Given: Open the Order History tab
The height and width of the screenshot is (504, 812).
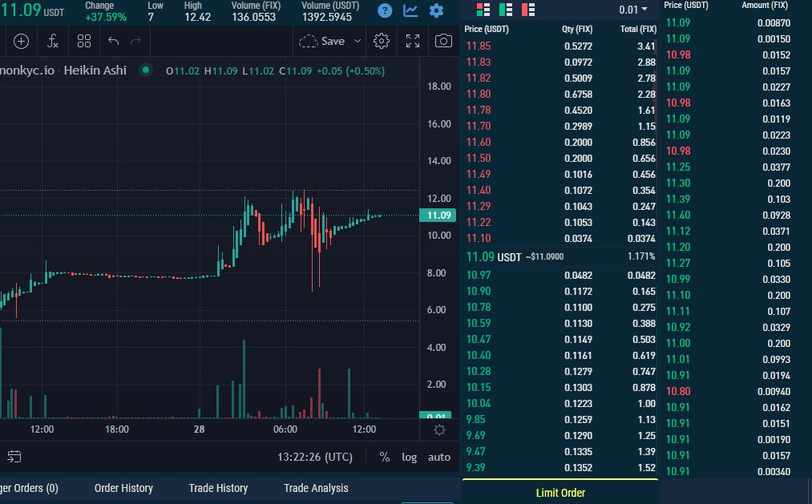Looking at the screenshot, I should point(123,488).
